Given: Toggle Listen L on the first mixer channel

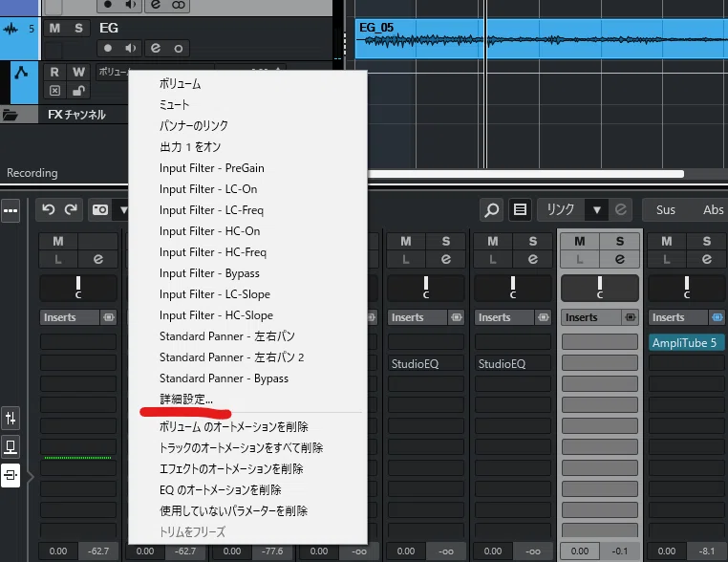Looking at the screenshot, I should [58, 259].
